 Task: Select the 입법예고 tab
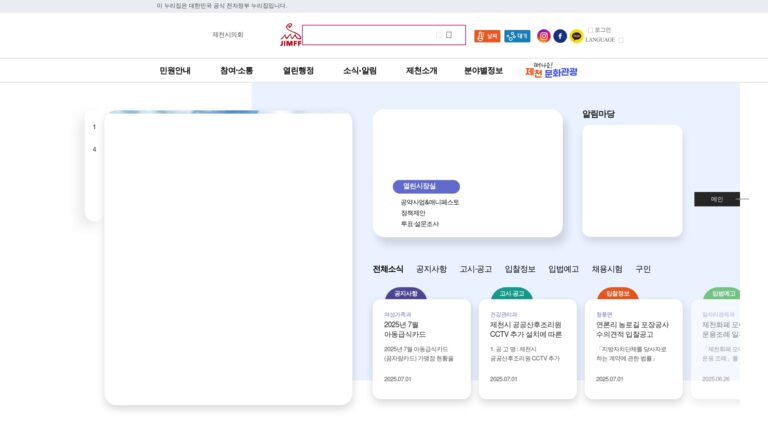tap(563, 269)
